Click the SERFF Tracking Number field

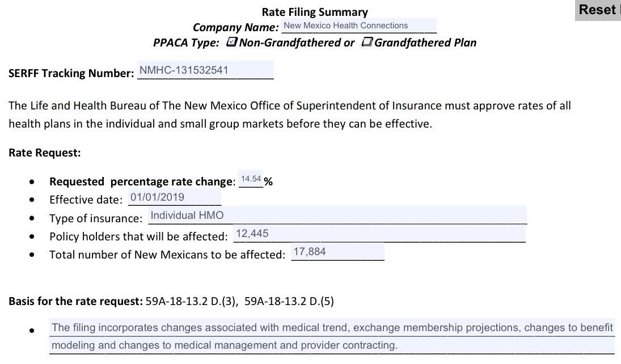(205, 70)
